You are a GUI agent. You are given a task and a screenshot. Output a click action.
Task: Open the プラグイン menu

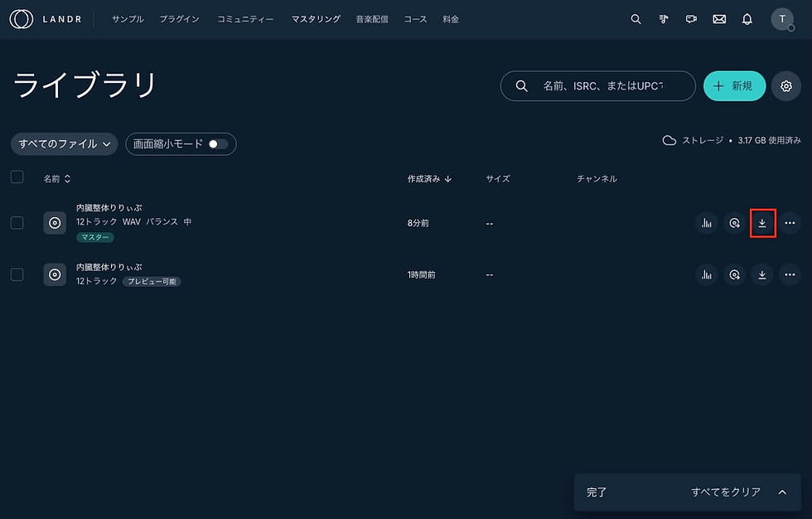coord(179,19)
